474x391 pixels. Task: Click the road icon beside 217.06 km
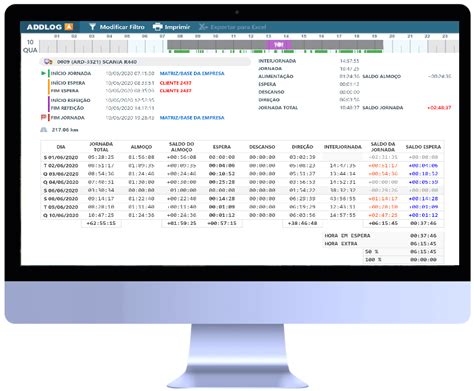pyautogui.click(x=44, y=130)
